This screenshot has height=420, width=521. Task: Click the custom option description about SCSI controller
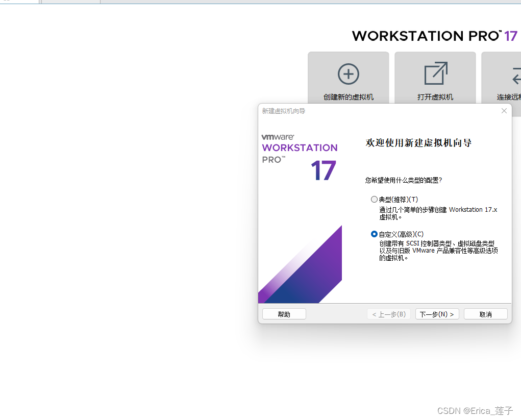(x=439, y=251)
